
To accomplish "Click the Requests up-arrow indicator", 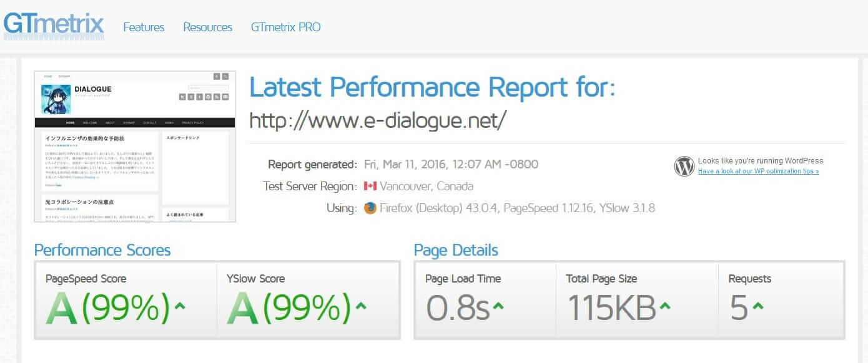I will click(x=757, y=306).
